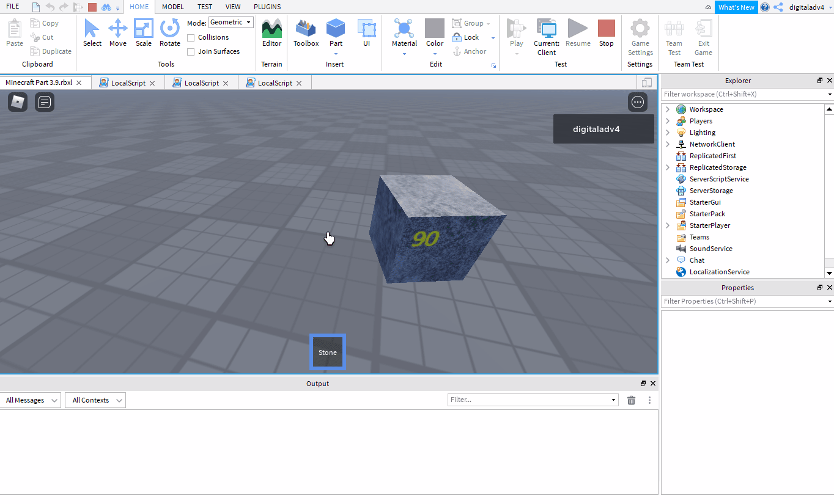Open the FILE menu
834x504 pixels.
[x=12, y=7]
